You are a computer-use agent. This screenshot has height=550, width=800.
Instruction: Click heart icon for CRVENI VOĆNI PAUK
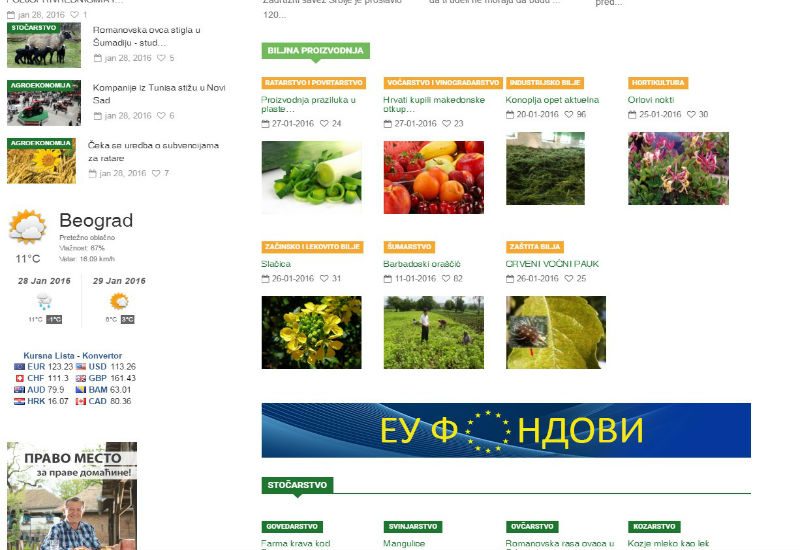tap(569, 279)
